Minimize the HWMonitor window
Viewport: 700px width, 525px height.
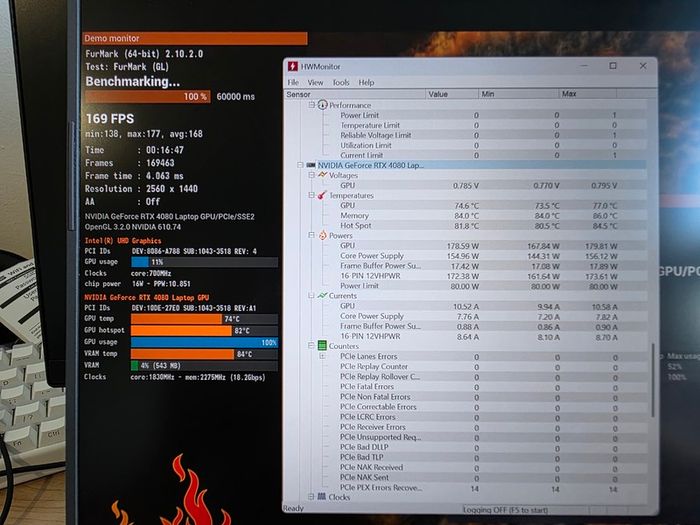pyautogui.click(x=584, y=66)
